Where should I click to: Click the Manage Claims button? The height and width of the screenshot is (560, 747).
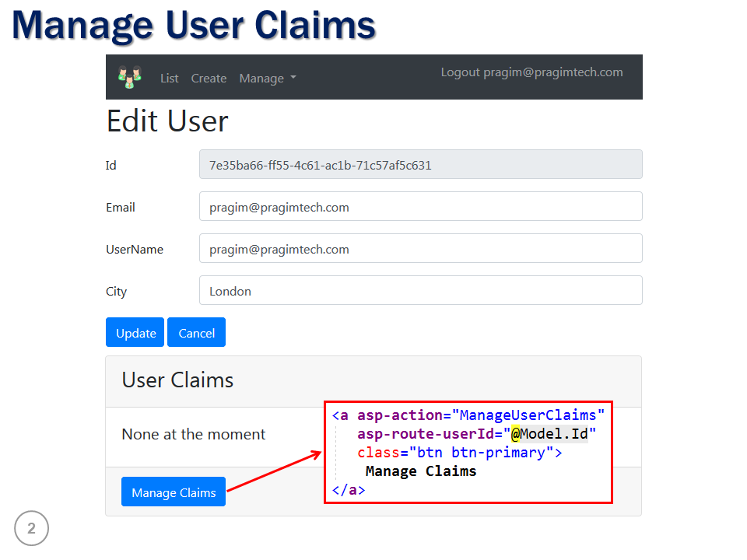coord(173,492)
